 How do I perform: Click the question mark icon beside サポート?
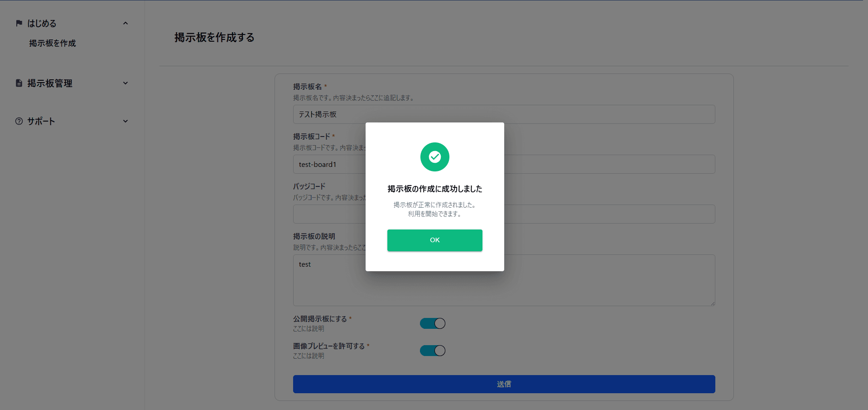[x=19, y=121]
